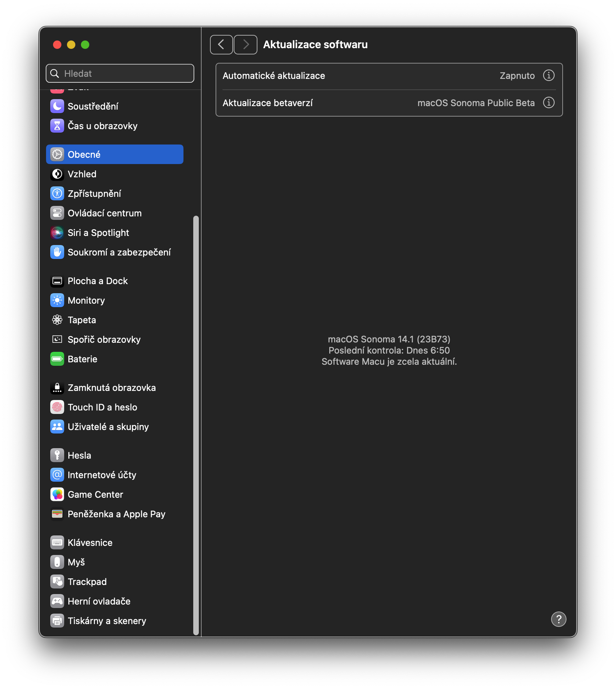
Task: Click the sidebar vertical scrollbar
Action: click(196, 425)
